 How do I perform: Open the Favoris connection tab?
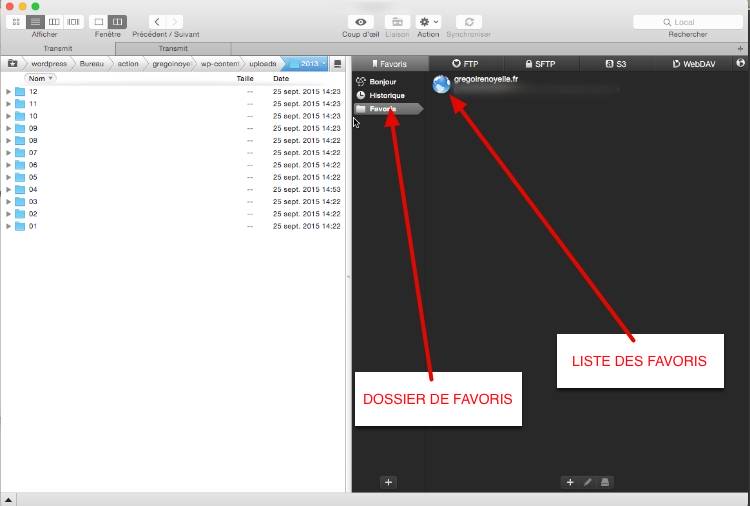click(390, 64)
